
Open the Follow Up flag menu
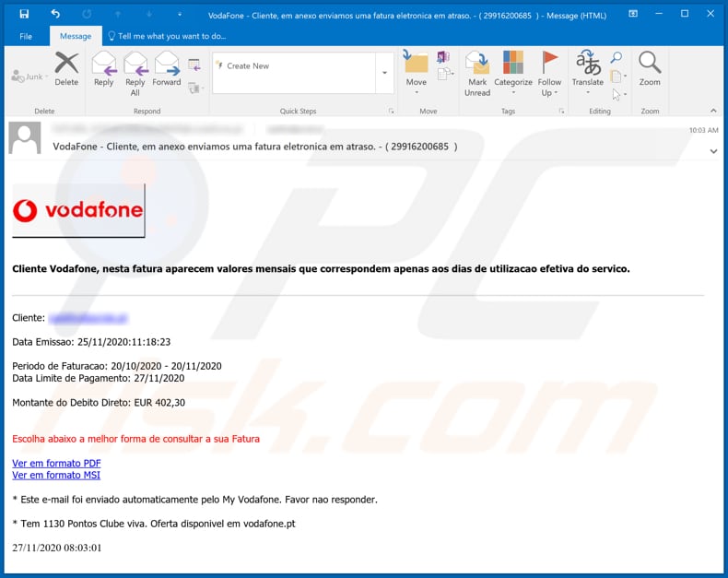[549, 74]
